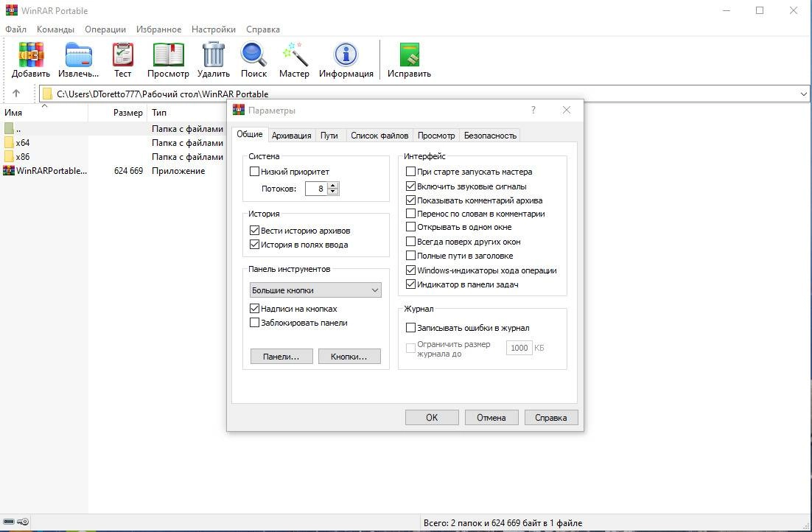The width and height of the screenshot is (812, 532).
Task: Open the Справка menu
Action: tap(262, 29)
